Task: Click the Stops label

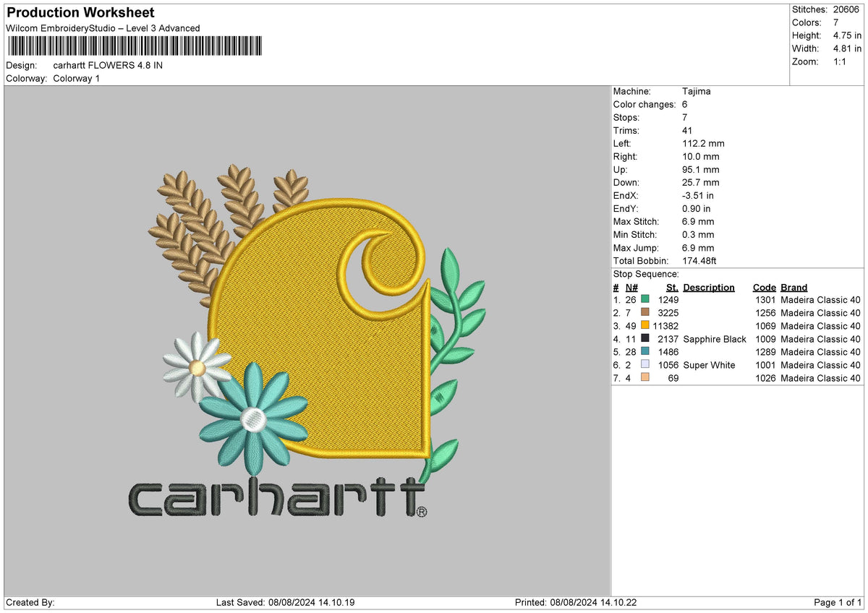Action: (x=626, y=117)
